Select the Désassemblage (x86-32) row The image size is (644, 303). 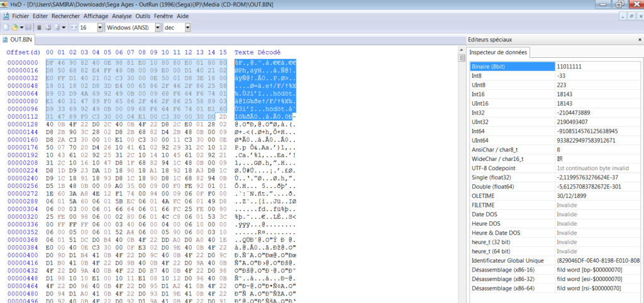(556, 279)
